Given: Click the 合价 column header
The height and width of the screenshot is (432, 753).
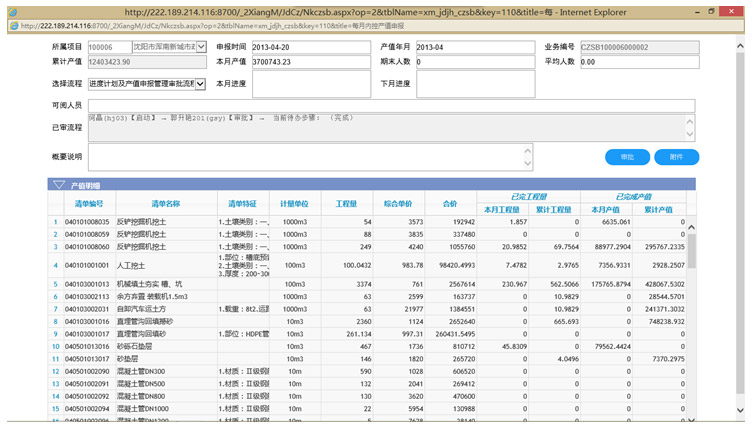Looking at the screenshot, I should tap(450, 204).
